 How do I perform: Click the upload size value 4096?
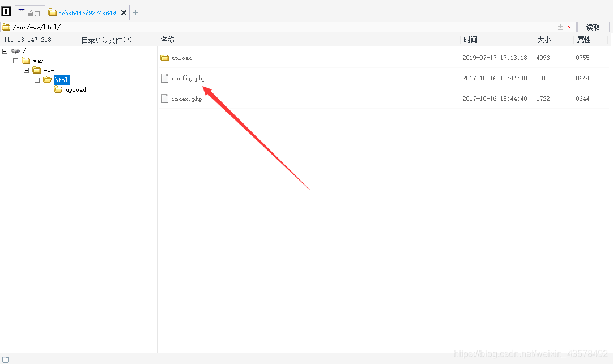click(543, 58)
